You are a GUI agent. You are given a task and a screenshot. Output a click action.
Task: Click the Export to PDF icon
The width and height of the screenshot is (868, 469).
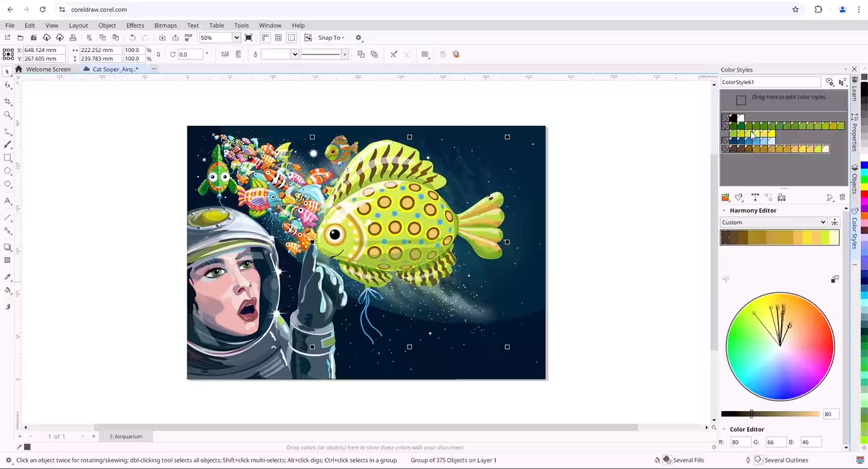coord(188,38)
